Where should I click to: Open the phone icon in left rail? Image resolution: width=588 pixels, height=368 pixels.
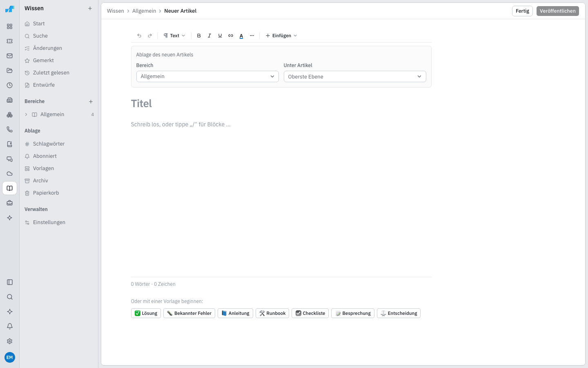tap(10, 129)
